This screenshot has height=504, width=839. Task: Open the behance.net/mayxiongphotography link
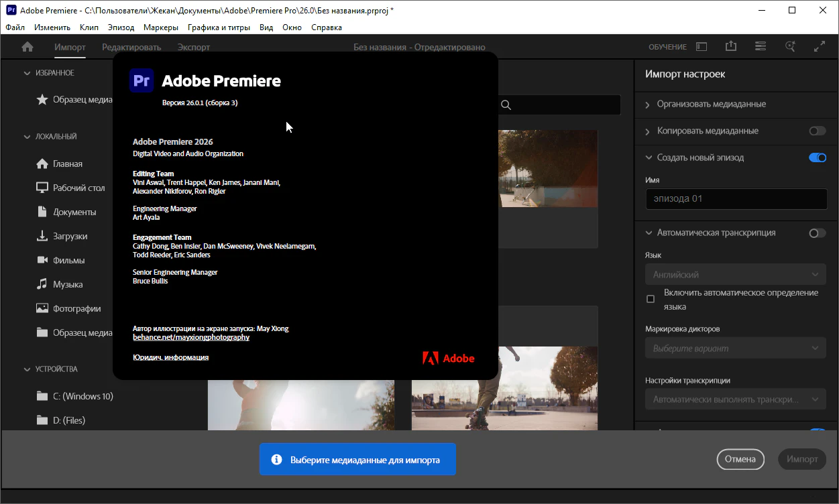[191, 337]
